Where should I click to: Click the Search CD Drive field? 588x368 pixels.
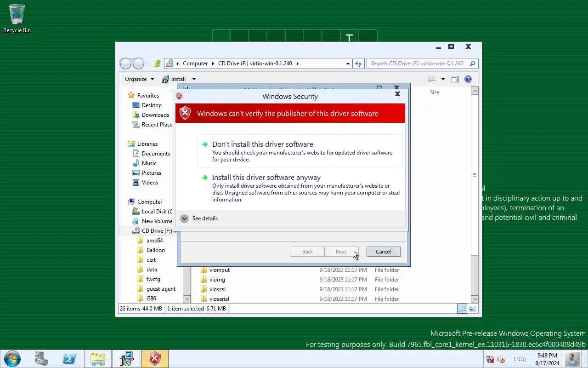point(417,63)
